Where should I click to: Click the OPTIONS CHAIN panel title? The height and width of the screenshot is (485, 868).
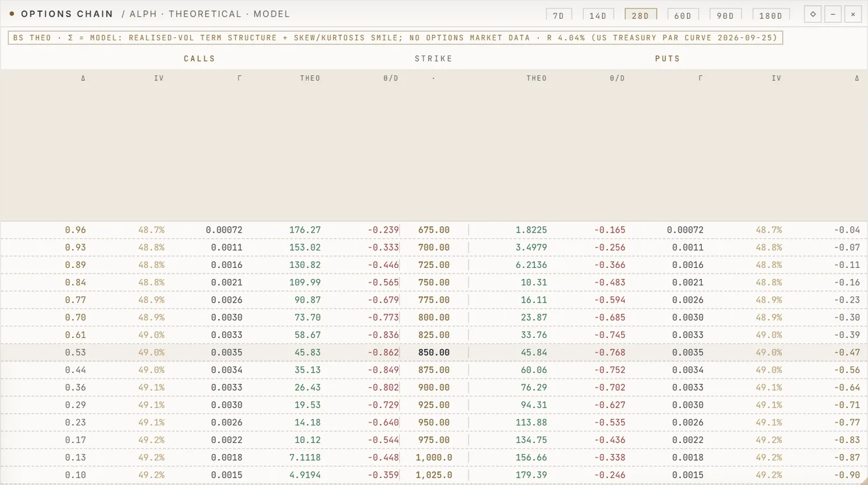pos(67,14)
